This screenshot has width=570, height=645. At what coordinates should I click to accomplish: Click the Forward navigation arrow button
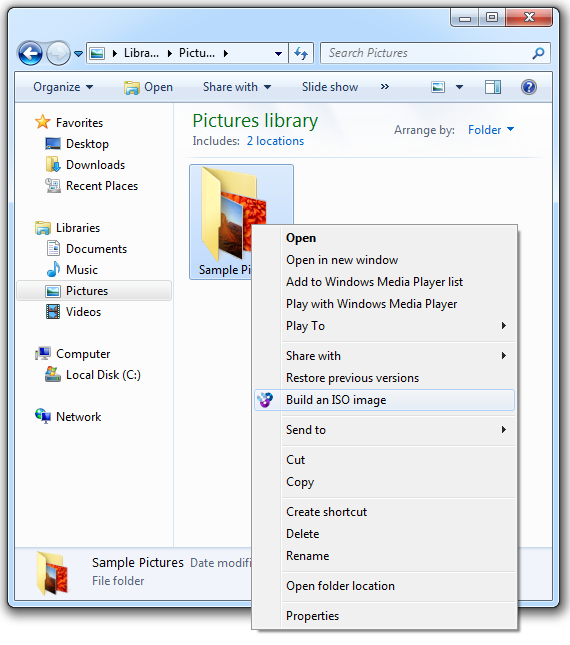pyautogui.click(x=58, y=53)
